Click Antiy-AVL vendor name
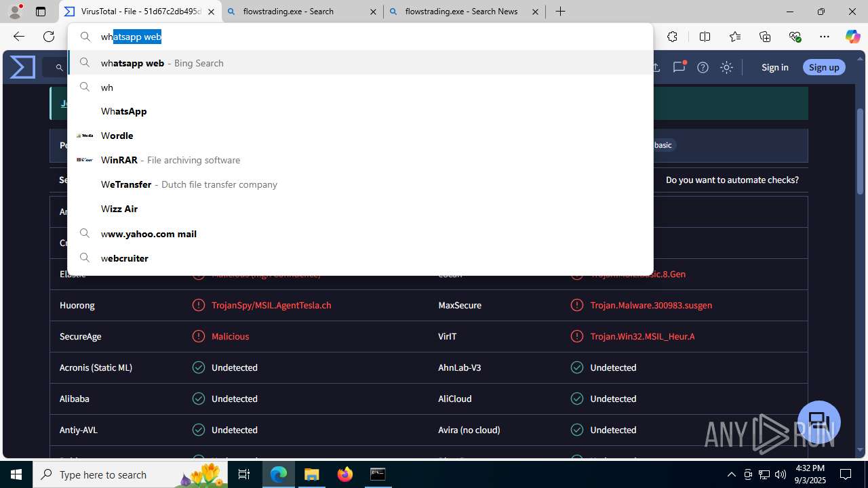 point(79,430)
